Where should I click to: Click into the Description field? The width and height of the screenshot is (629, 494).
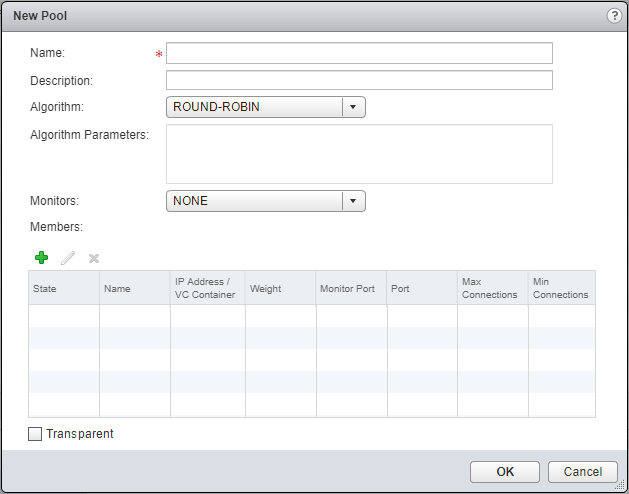pyautogui.click(x=359, y=80)
